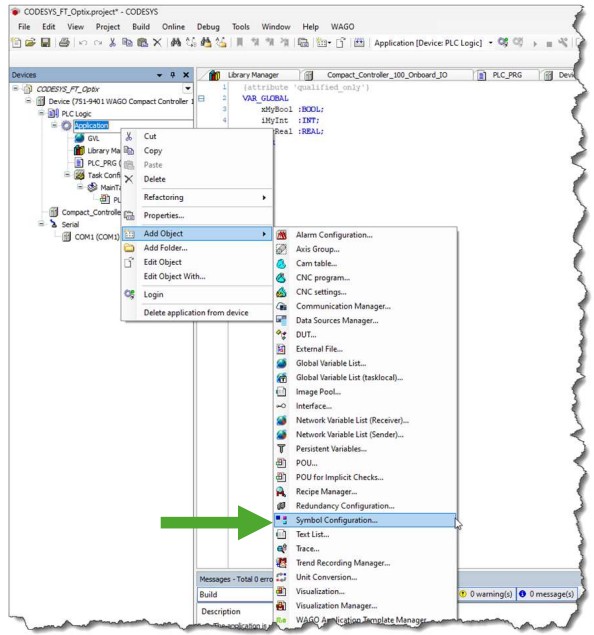
Task: Select POU for Implicit Checks entry
Action: click(366, 477)
